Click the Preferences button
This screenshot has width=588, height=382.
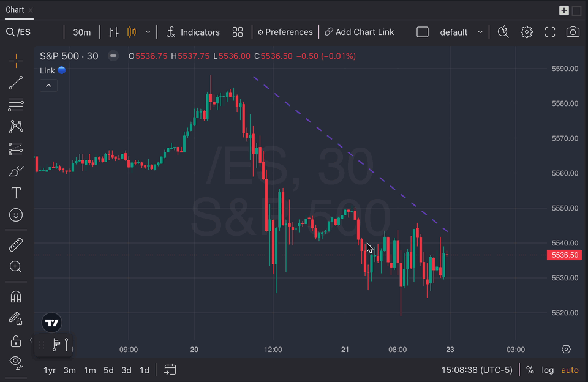click(285, 32)
